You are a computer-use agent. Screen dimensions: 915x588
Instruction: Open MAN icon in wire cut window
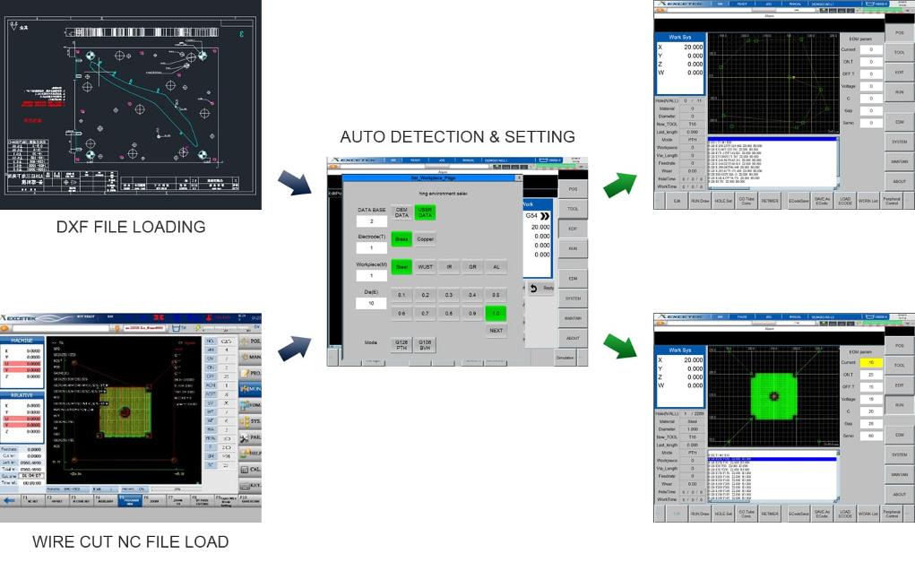250,357
